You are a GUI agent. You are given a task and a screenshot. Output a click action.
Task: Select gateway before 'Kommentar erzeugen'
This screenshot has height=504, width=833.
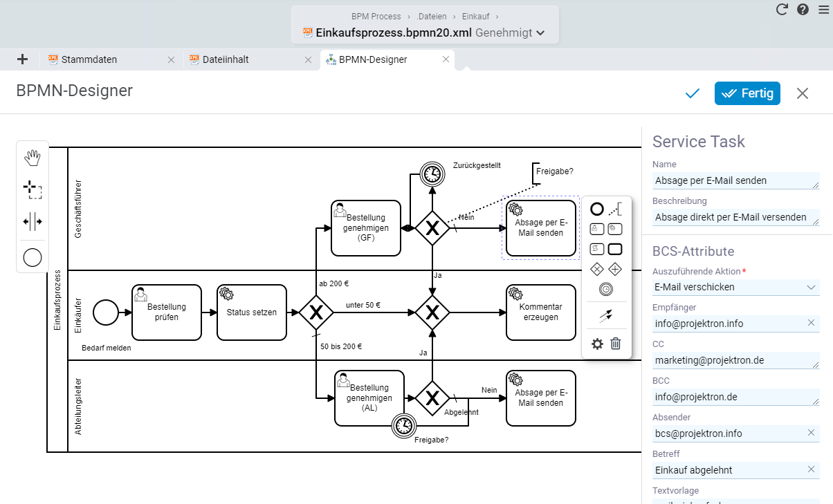tap(432, 312)
